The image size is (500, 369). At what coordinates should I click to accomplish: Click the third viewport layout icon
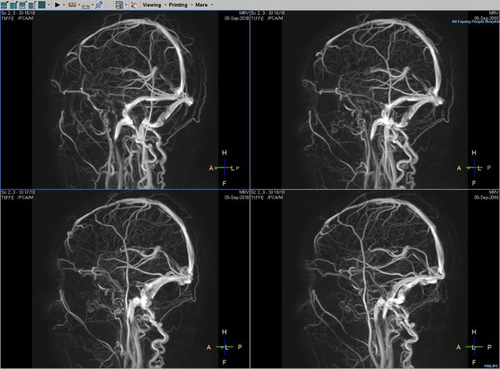click(x=23, y=5)
